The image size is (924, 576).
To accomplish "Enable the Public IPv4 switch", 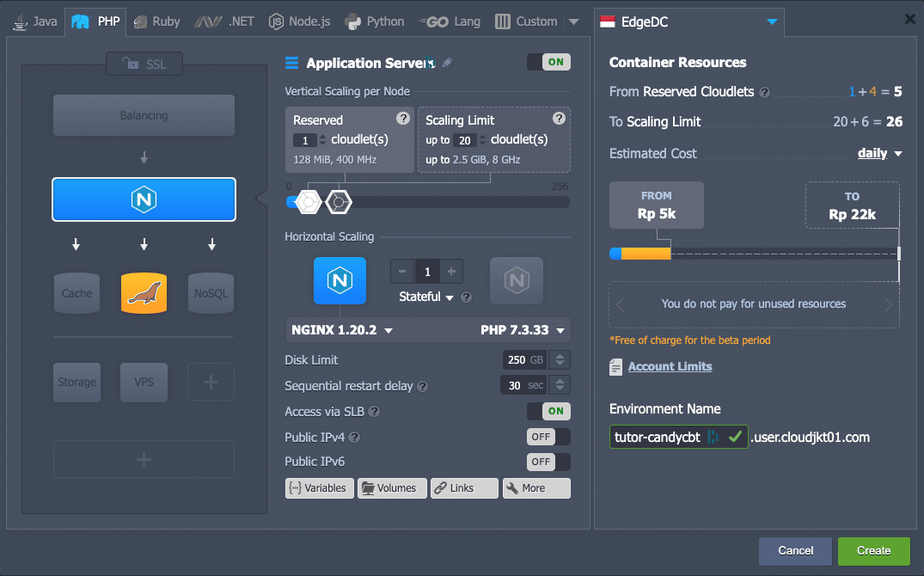I will click(x=548, y=437).
